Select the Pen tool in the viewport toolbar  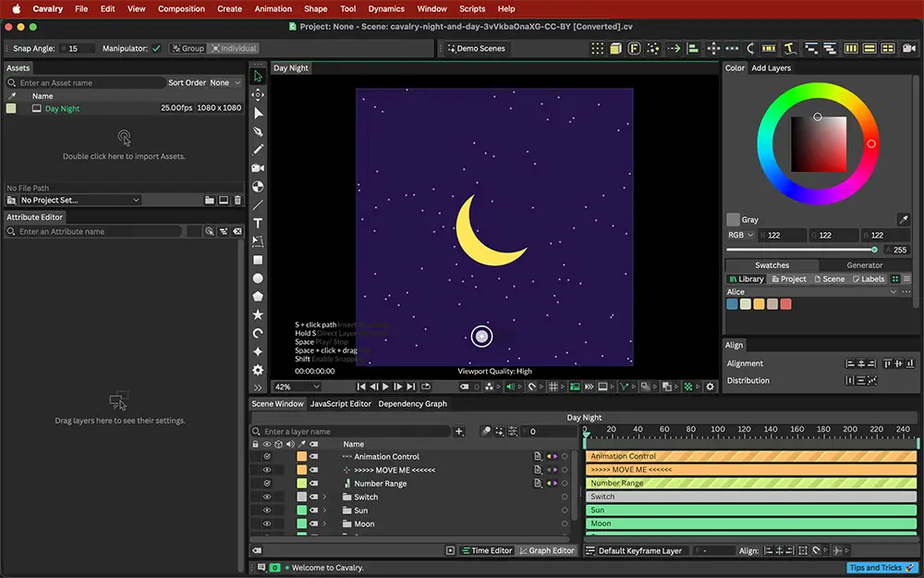coord(258,131)
